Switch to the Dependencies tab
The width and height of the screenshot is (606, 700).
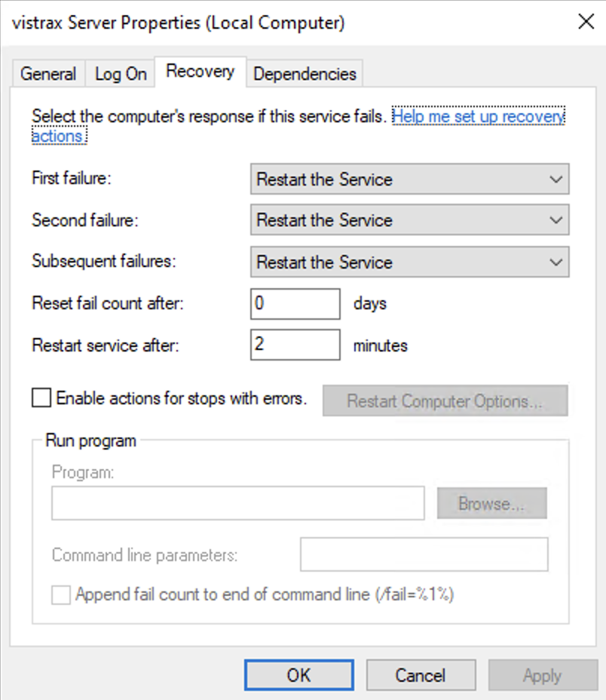click(x=305, y=74)
